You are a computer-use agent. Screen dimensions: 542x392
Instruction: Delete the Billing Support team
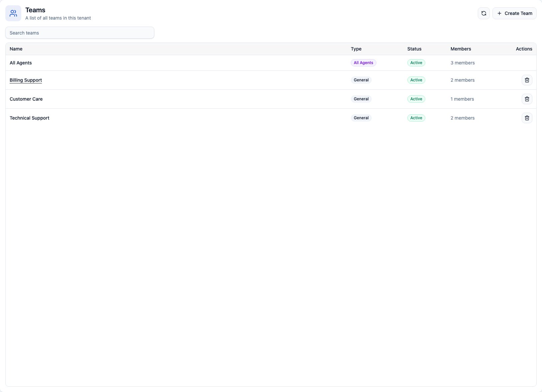tap(527, 80)
